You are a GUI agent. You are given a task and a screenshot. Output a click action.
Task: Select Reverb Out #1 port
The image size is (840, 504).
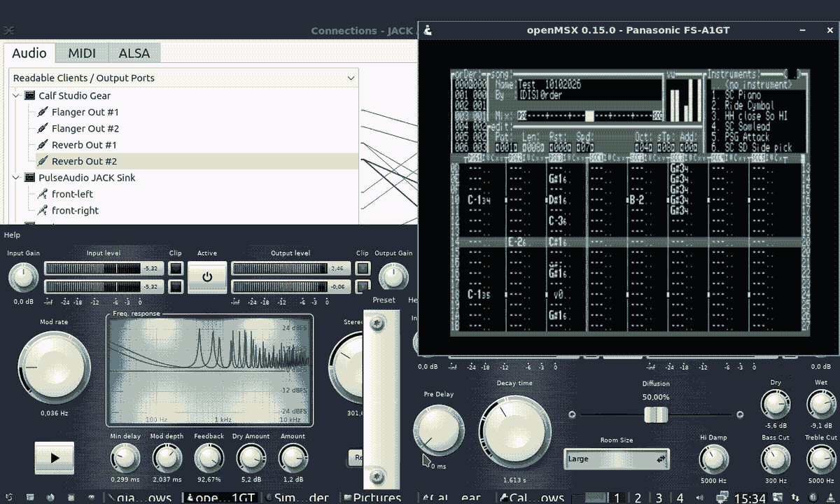(84, 145)
